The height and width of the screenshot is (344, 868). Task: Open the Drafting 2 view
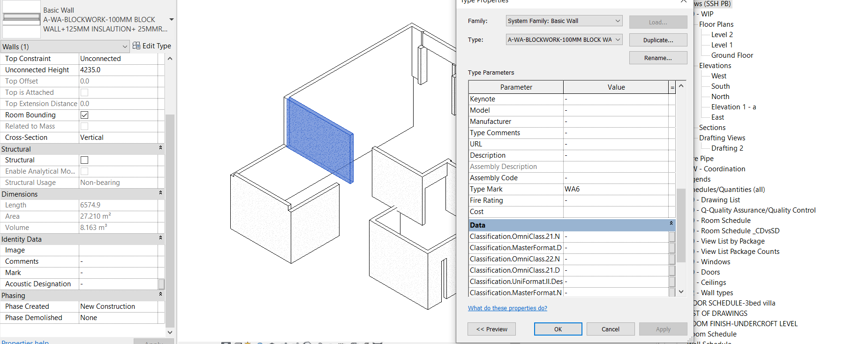[727, 148]
